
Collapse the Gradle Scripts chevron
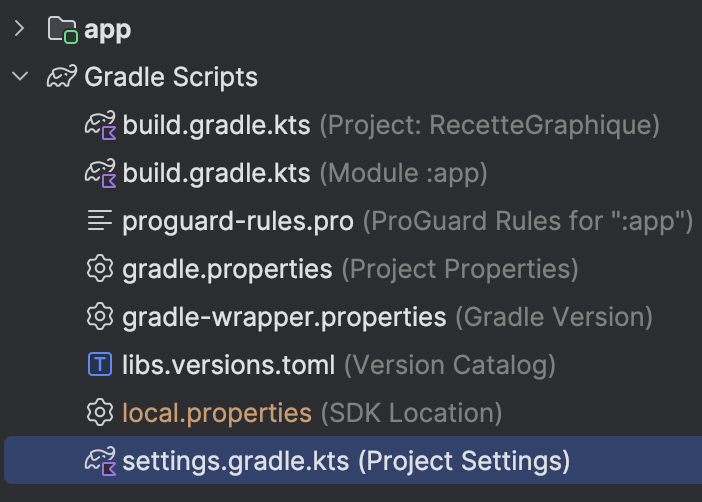click(20, 77)
